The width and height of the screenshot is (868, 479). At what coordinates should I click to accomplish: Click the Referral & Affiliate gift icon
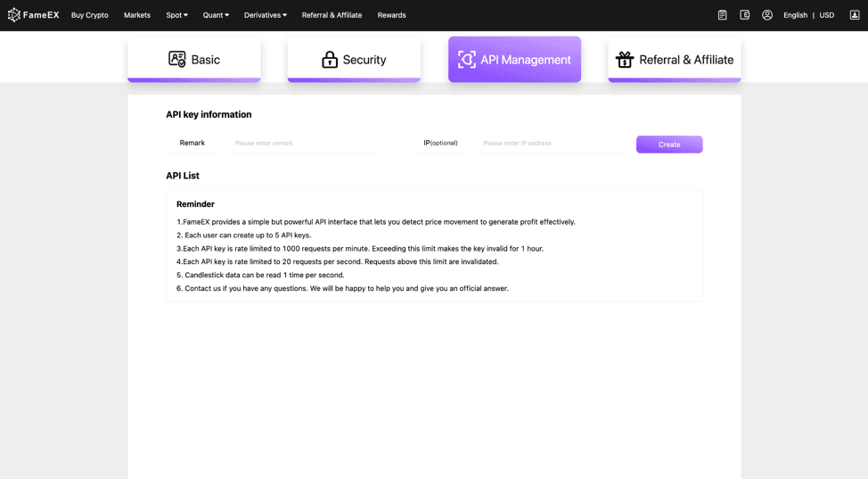click(x=625, y=60)
